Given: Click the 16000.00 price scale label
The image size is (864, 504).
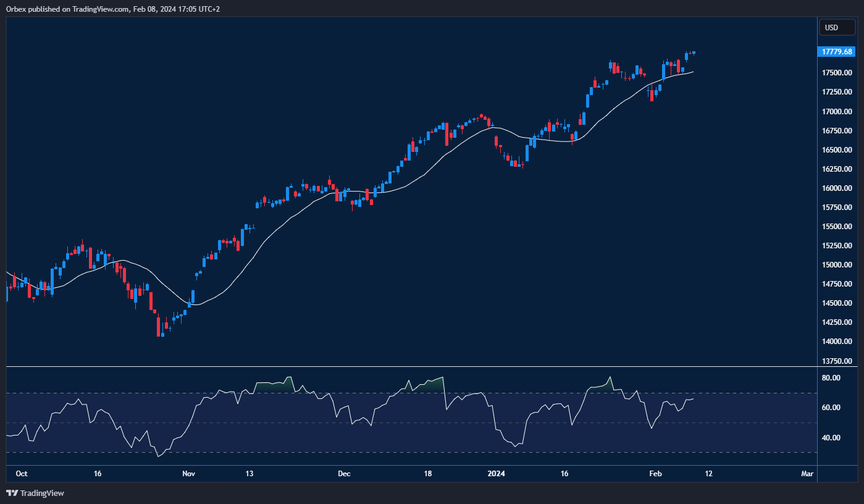Looking at the screenshot, I should [x=837, y=188].
